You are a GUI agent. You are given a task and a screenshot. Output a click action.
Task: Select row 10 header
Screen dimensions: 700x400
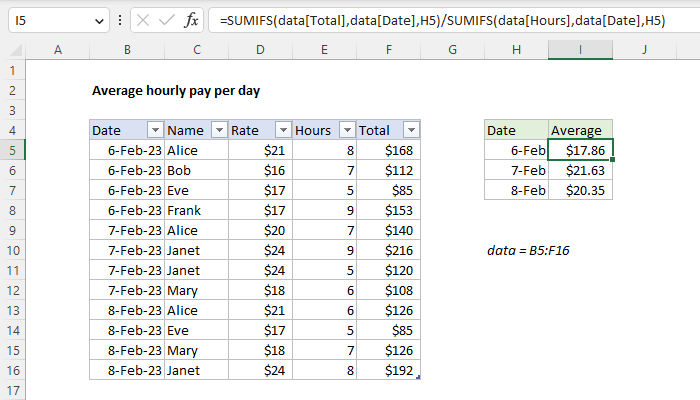coord(12,250)
